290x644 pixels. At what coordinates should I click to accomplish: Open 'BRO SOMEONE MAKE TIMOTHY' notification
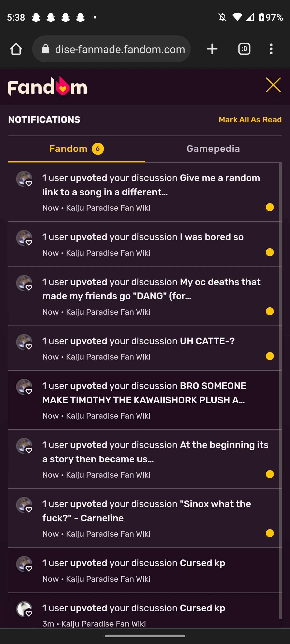pyautogui.click(x=144, y=393)
